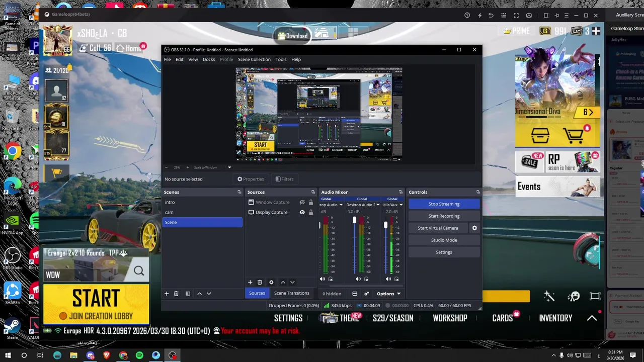This screenshot has width=644, height=362.
Task: Click Start Virtual Camera button
Action: (438, 228)
